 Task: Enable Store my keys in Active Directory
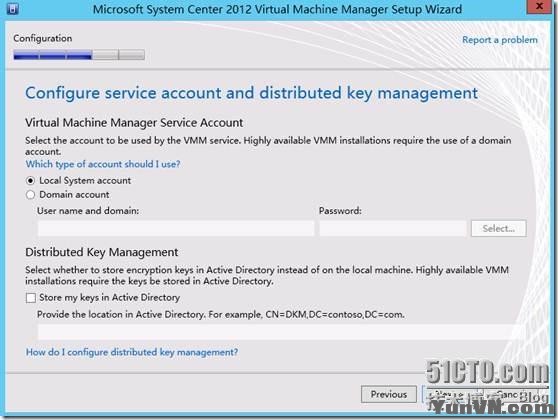[x=31, y=298]
